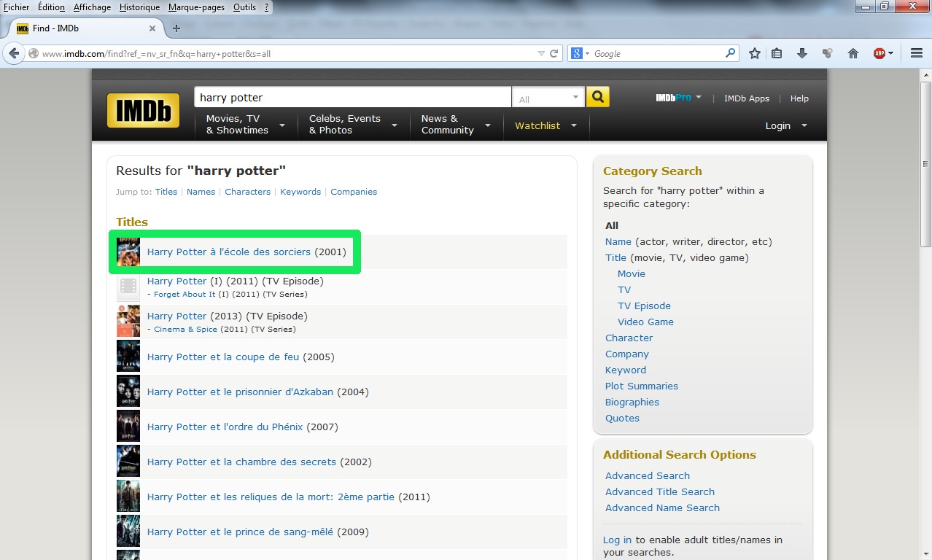Filter search by TV Episode category
932x560 pixels.
[644, 306]
